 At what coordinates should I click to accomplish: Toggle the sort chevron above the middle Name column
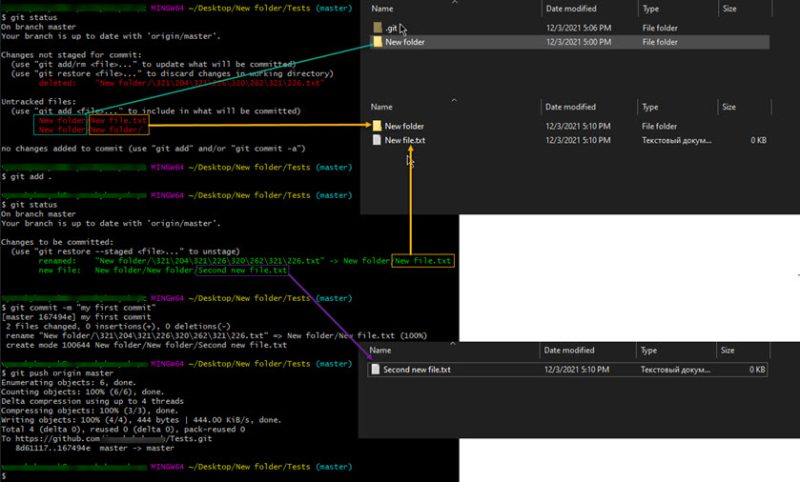(x=453, y=99)
